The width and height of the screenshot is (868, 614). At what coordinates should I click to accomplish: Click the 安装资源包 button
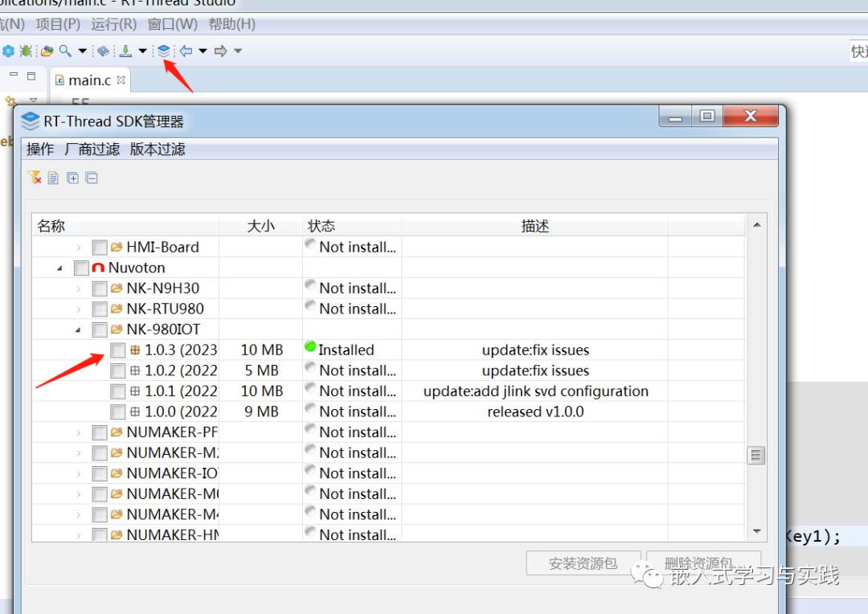(x=583, y=563)
